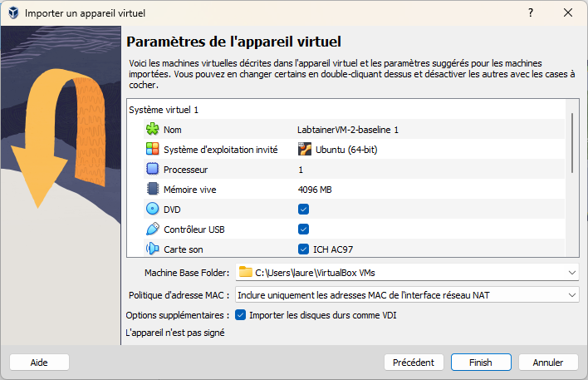Click the VirtualBox icon in title bar
588x380 pixels.
tap(12, 13)
